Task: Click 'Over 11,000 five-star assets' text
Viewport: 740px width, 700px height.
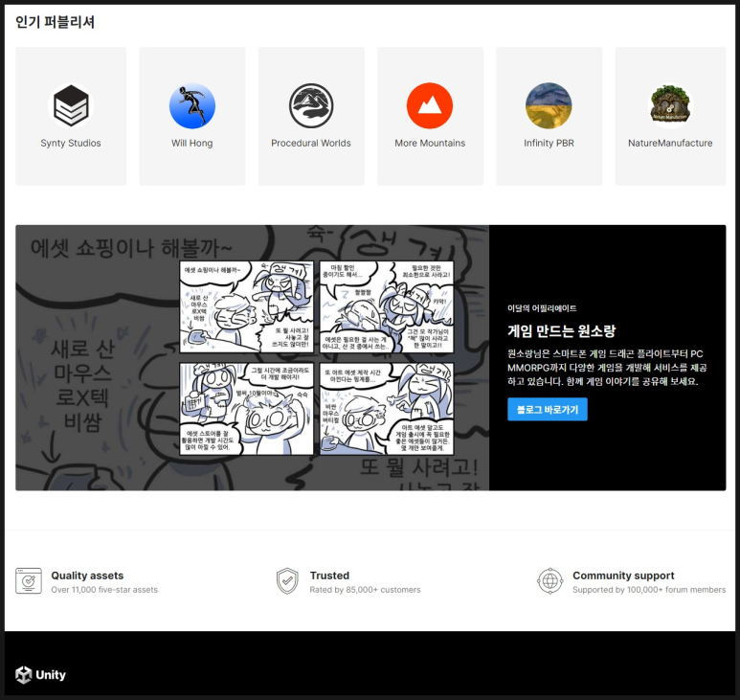Action: (x=104, y=590)
